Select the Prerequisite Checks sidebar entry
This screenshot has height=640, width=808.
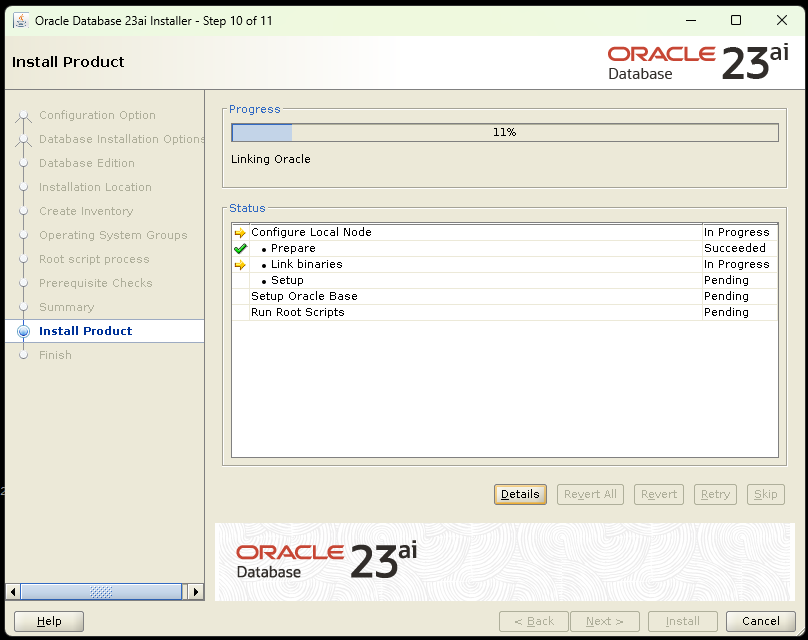[x=96, y=283]
